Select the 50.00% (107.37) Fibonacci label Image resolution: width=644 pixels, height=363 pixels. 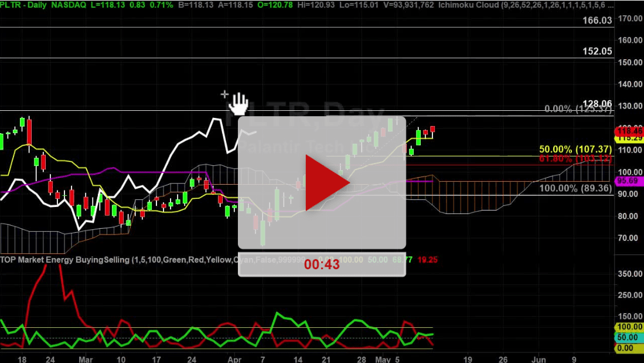pos(575,149)
